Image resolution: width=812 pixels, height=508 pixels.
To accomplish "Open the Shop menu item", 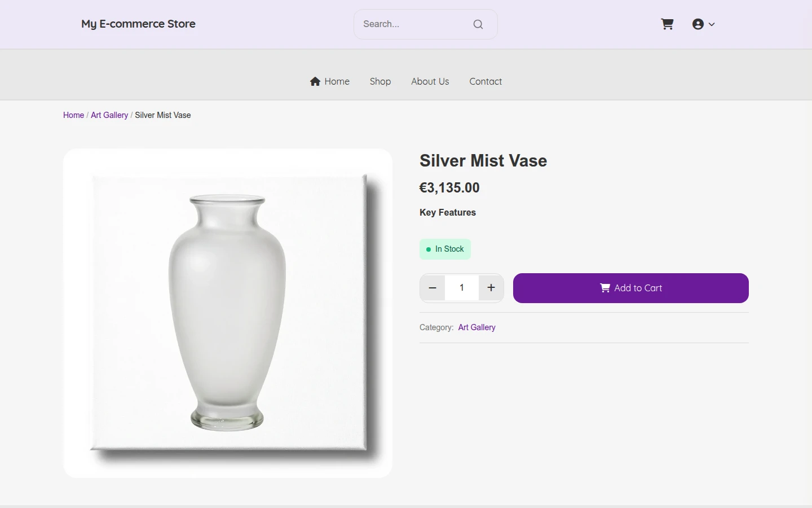I will pyautogui.click(x=380, y=81).
